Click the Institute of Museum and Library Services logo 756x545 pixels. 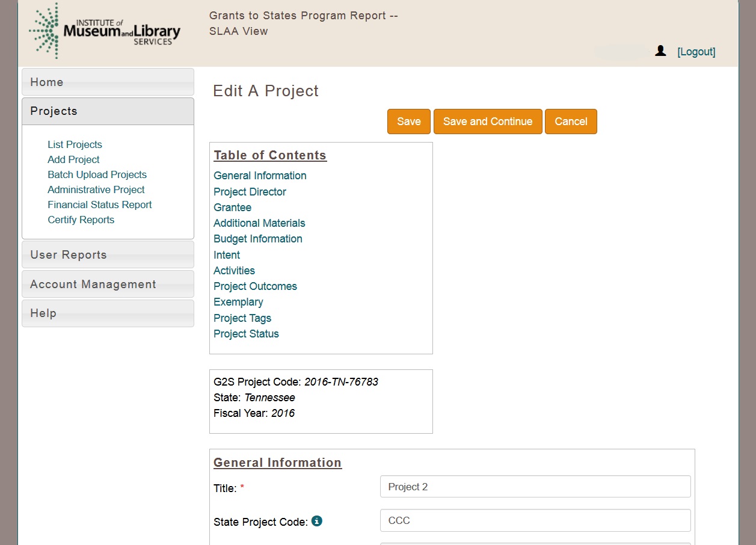point(105,31)
